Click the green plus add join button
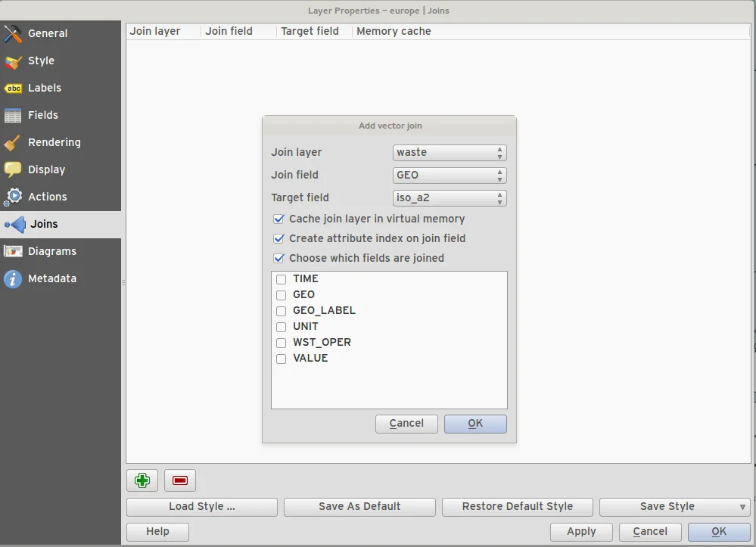The image size is (756, 547). 142,480
